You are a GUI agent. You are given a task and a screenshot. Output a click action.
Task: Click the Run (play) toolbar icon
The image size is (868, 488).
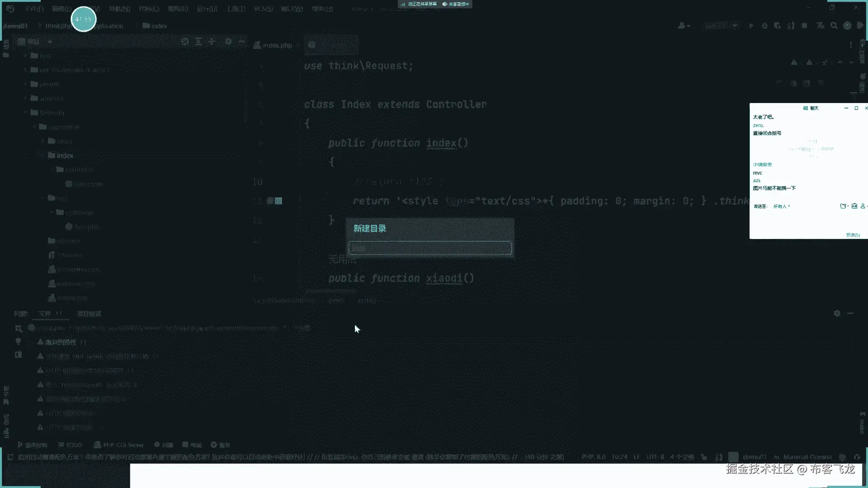click(751, 26)
